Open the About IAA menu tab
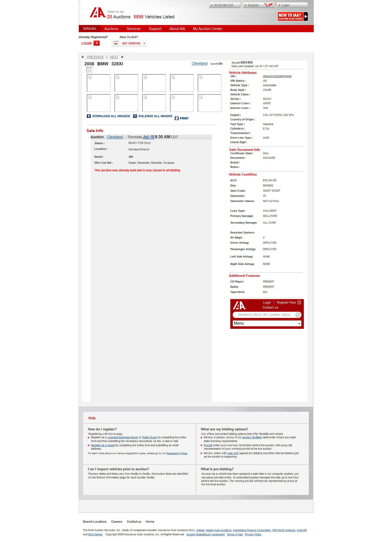392x542 pixels. (x=177, y=29)
